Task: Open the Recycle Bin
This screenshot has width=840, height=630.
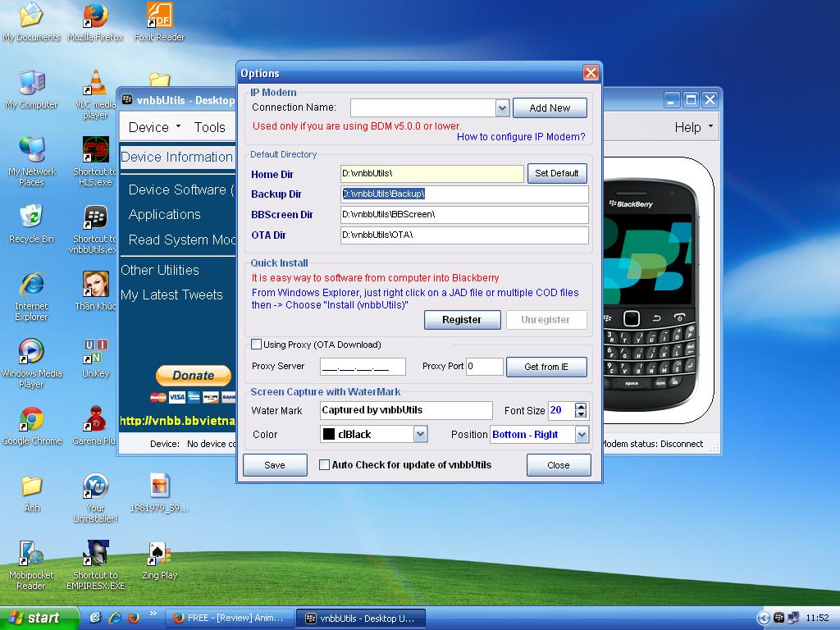Action: click(x=31, y=217)
